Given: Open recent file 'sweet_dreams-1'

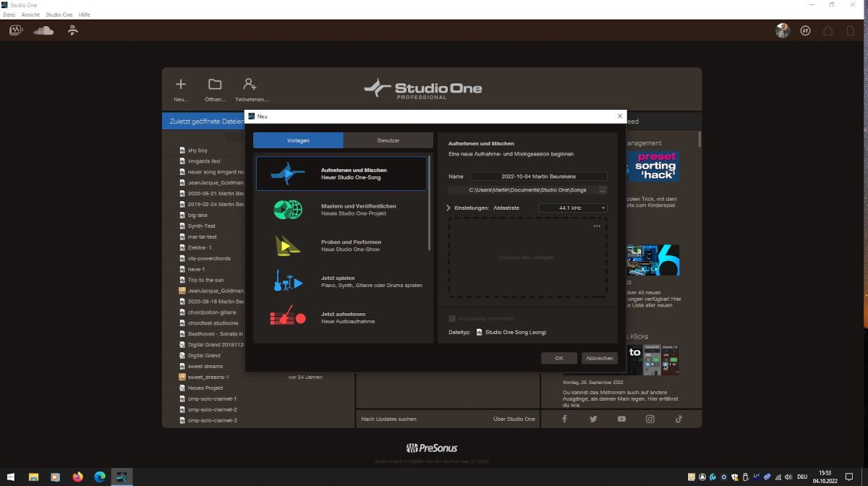Looking at the screenshot, I should (x=208, y=377).
